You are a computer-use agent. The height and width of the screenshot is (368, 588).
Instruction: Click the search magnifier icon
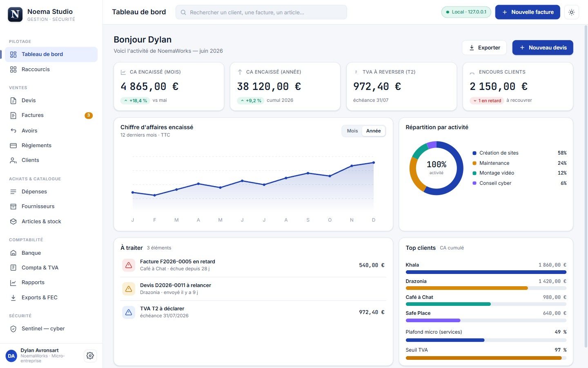(x=183, y=12)
